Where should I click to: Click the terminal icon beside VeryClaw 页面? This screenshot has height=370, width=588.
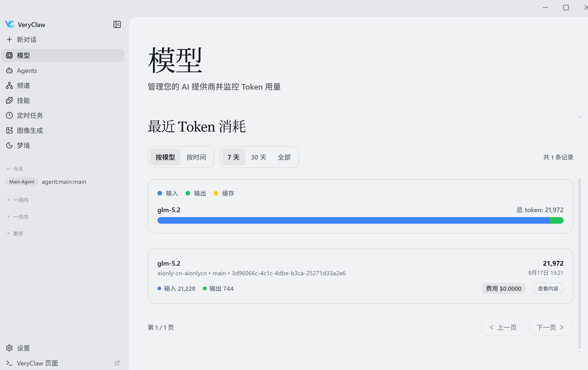click(x=9, y=363)
